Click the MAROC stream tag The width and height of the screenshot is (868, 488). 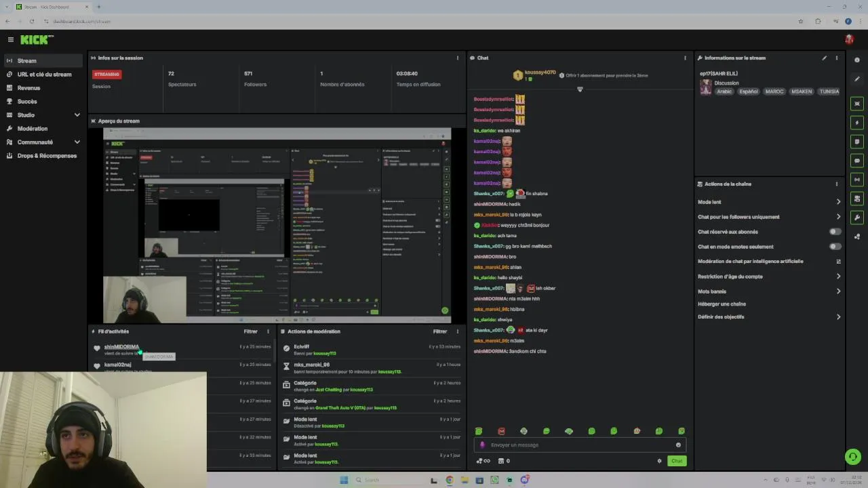774,91
